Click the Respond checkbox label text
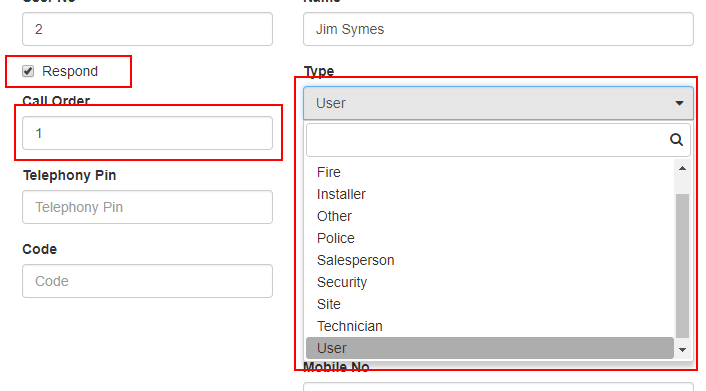 (70, 71)
